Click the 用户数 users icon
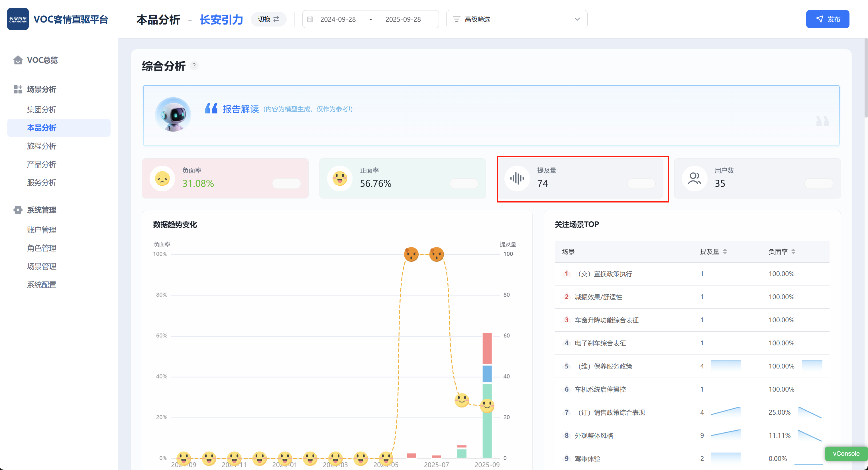This screenshot has width=868, height=470. coord(694,178)
